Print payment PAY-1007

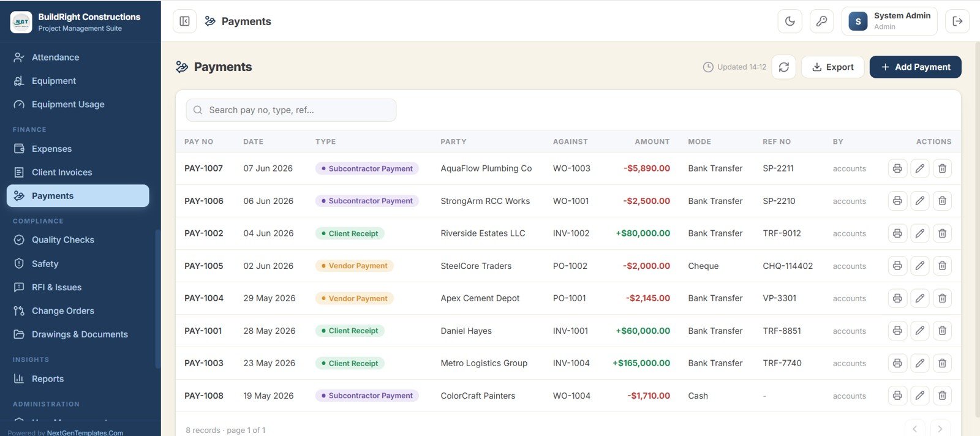click(x=897, y=168)
